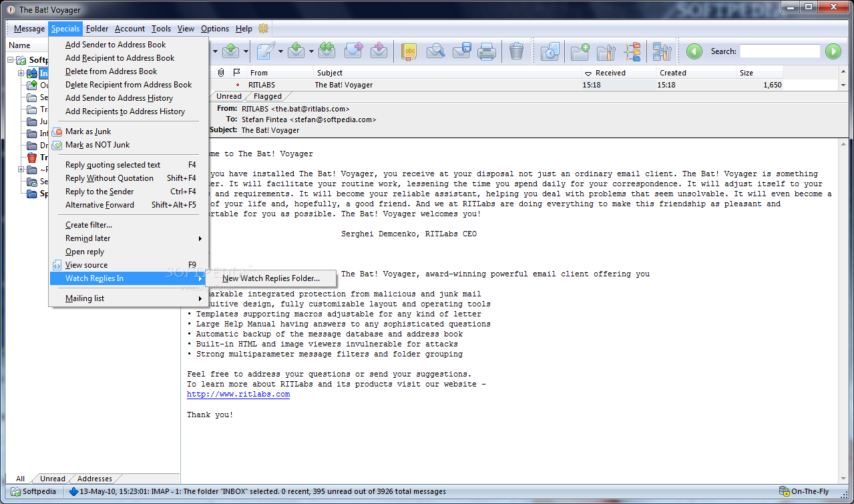Click the find messages magnifier icon
Image resolution: width=854 pixels, height=504 pixels.
click(x=435, y=51)
